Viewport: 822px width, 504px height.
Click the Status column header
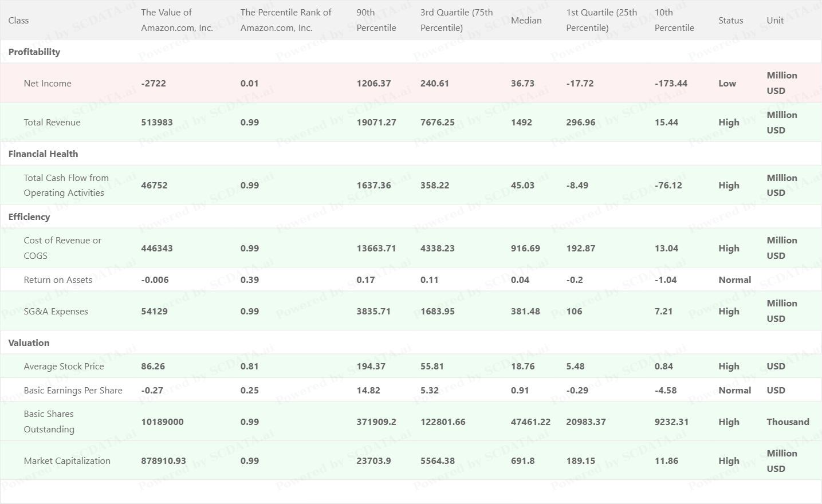tap(730, 20)
